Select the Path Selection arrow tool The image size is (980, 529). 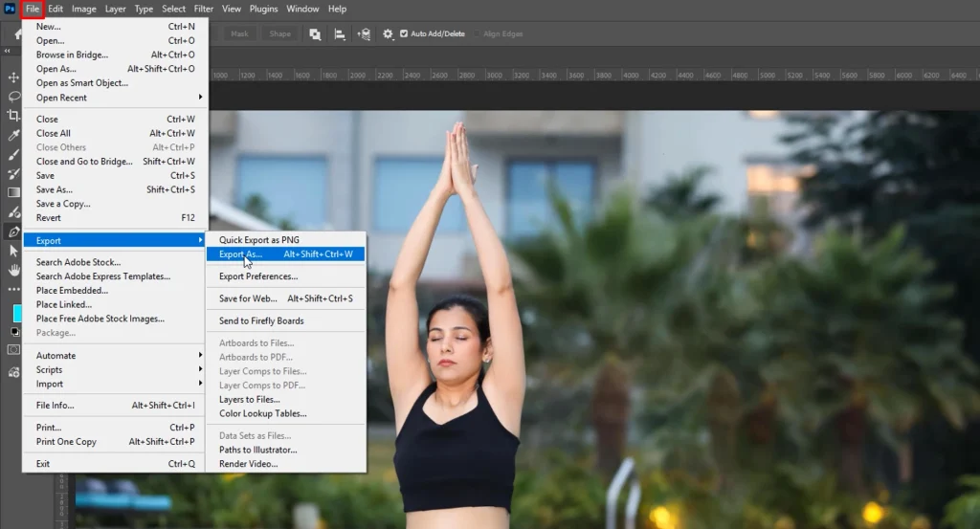13,251
